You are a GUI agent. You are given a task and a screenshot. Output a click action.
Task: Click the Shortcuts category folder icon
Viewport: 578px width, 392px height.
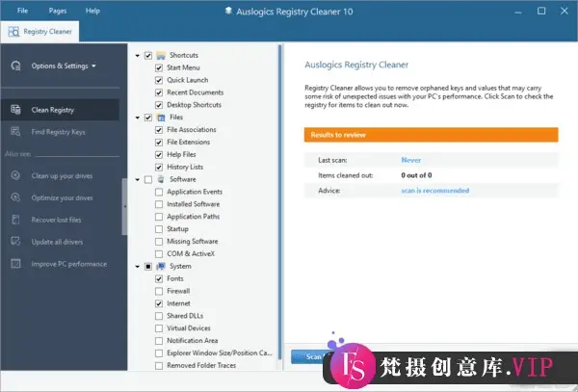161,56
